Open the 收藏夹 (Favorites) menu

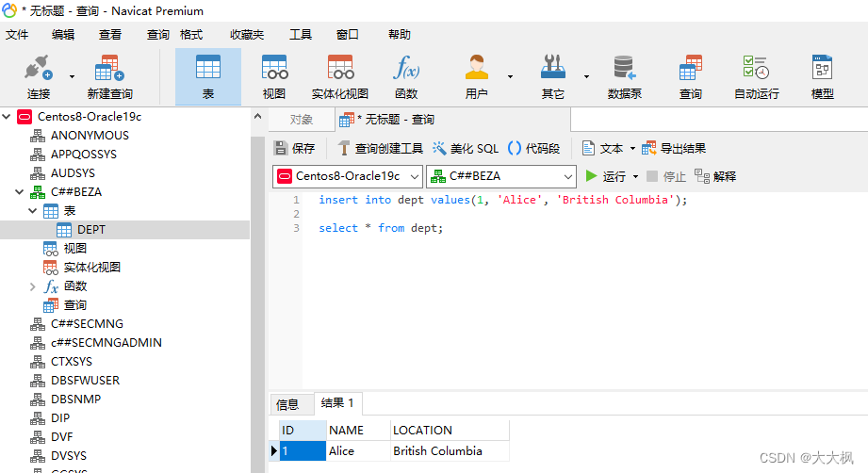pyautogui.click(x=247, y=34)
